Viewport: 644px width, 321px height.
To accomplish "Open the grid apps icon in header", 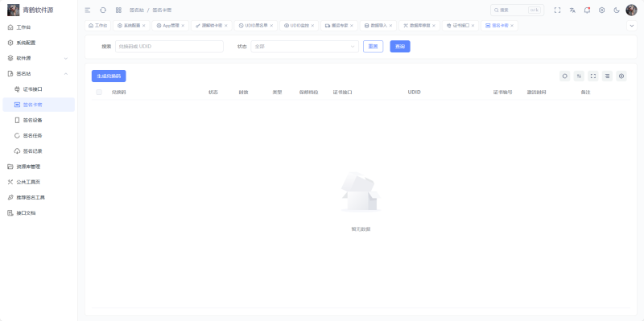I will 118,10.
